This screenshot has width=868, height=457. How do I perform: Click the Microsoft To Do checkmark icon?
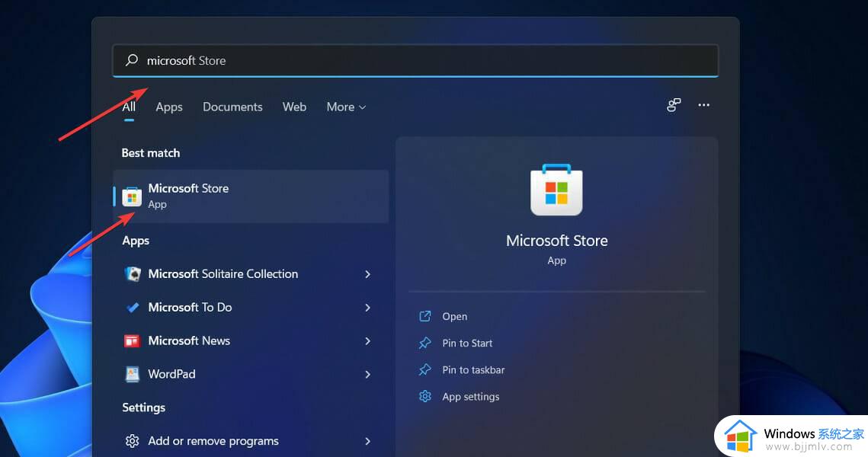click(133, 308)
